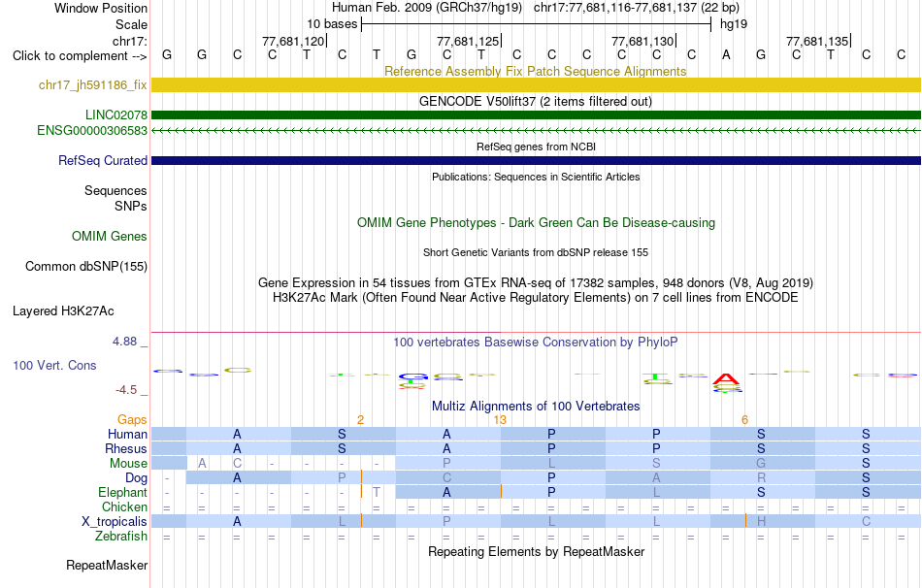Image resolution: width=922 pixels, height=588 pixels.
Task: Open the OMIM Gene Phenotypes track title
Action: (536, 223)
